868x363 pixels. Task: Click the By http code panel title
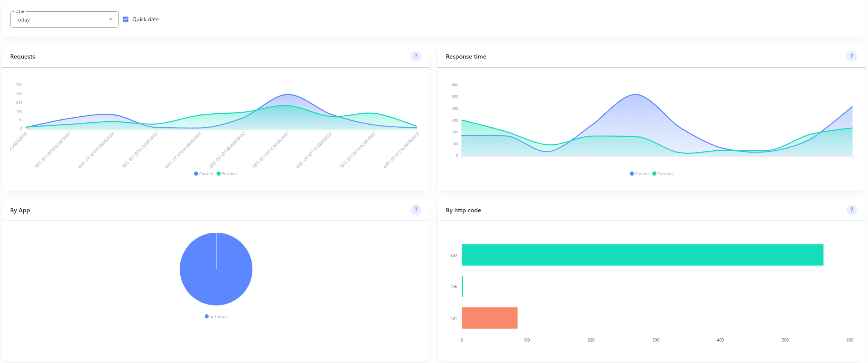[463, 210]
